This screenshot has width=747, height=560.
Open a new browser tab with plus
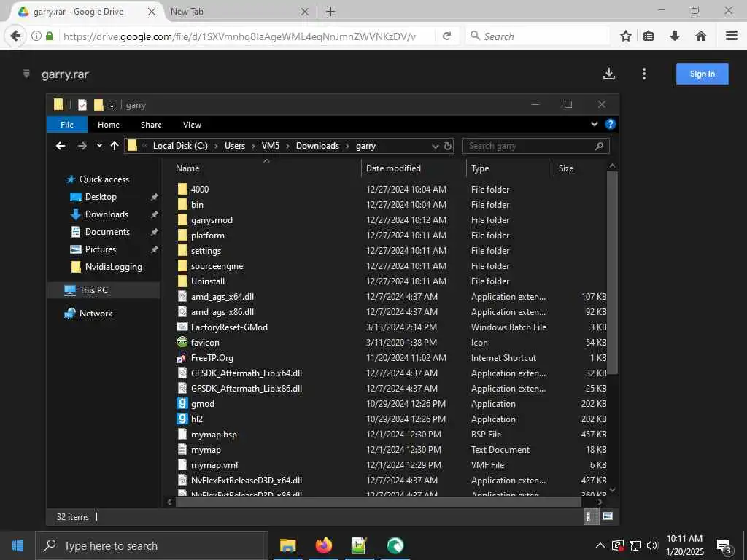[x=330, y=12]
